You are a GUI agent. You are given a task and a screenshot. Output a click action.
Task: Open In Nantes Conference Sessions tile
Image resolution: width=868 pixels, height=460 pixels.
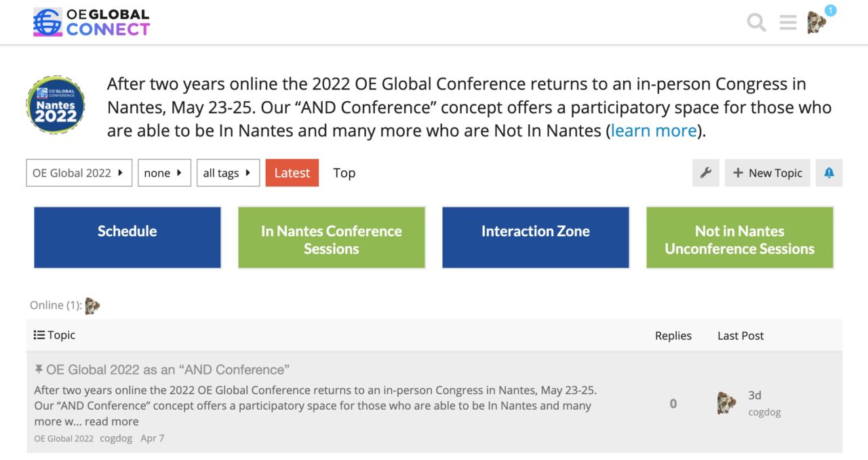tap(332, 237)
